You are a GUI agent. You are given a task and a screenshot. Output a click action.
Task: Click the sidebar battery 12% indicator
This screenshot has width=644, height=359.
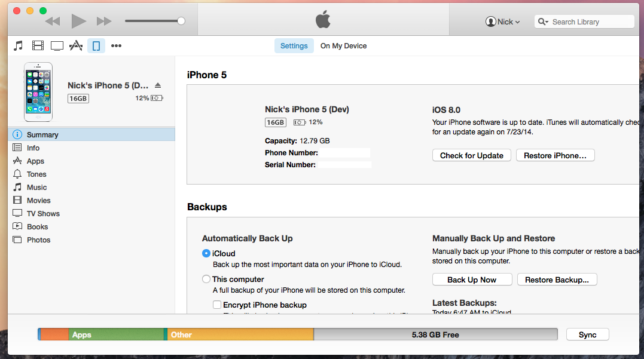(x=149, y=98)
